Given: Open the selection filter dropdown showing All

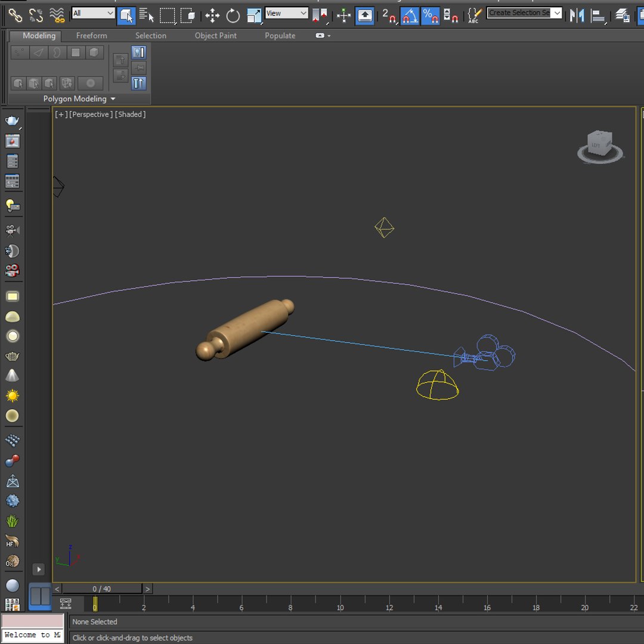Looking at the screenshot, I should (93, 13).
